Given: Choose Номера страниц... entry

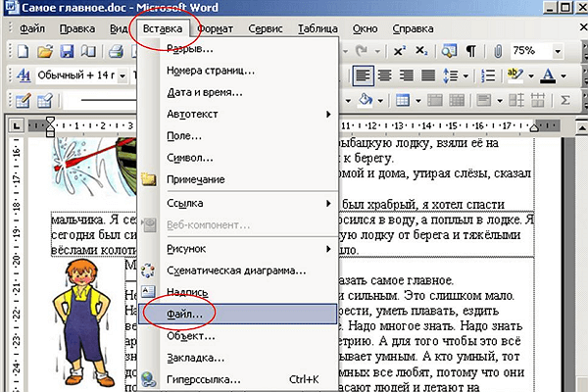Looking at the screenshot, I should 238,71.
